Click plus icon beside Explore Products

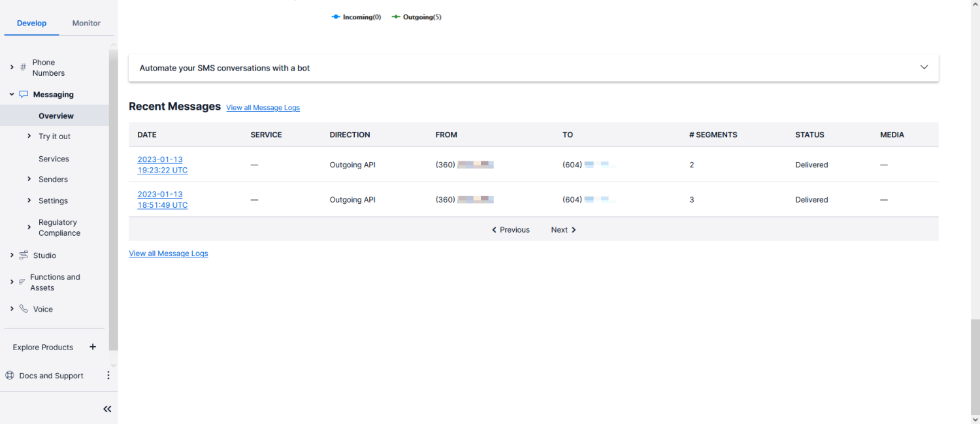93,347
